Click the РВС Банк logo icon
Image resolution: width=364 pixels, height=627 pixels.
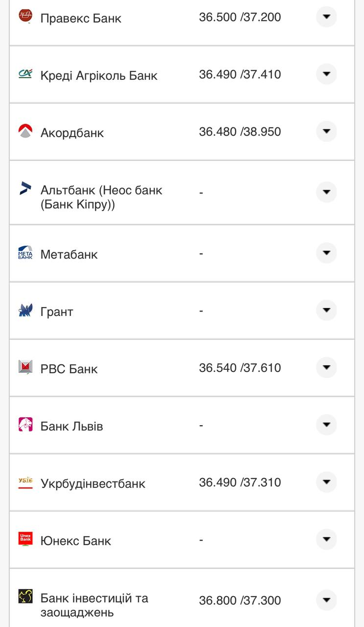click(x=25, y=367)
